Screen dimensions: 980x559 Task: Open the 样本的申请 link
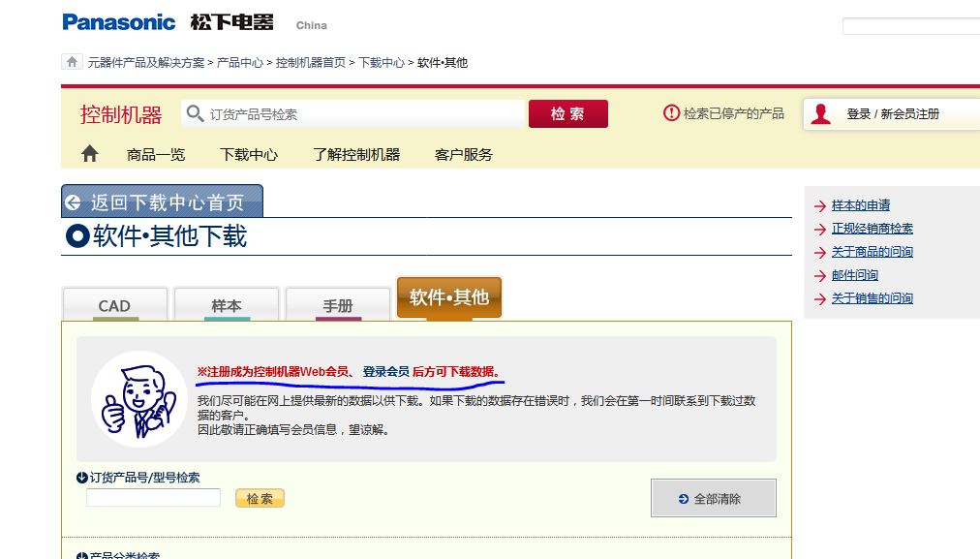[860, 205]
